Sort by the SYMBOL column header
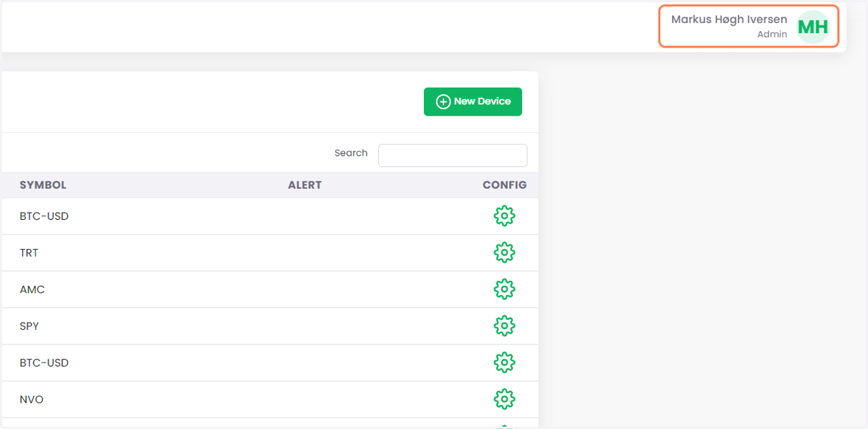This screenshot has height=429, width=868. point(43,185)
